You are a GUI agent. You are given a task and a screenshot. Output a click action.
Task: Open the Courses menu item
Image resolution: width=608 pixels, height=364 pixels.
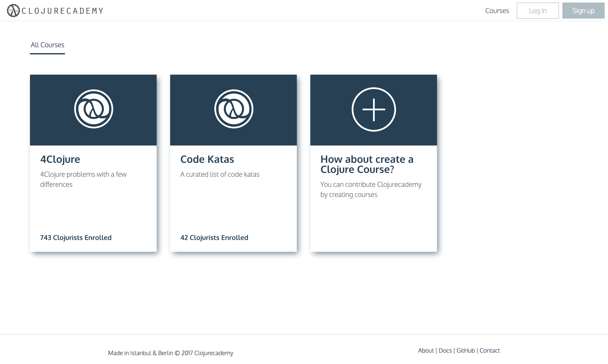497,11
